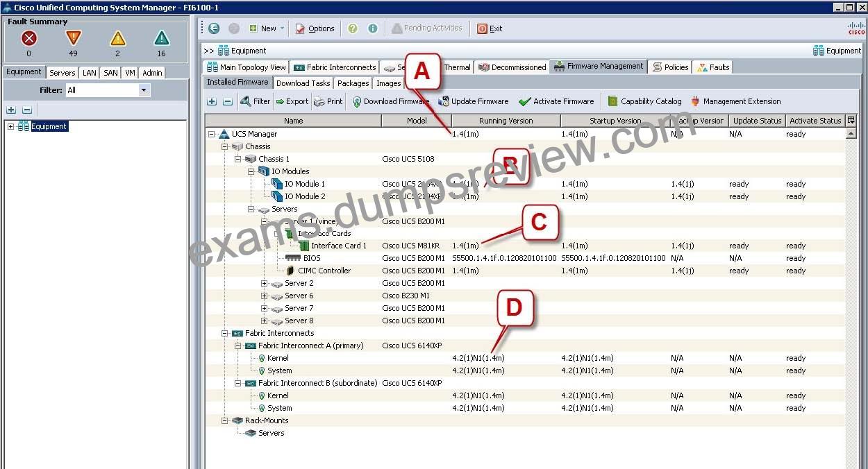Expand the Server 2 tree node
This screenshot has height=469, width=868.
[264, 283]
